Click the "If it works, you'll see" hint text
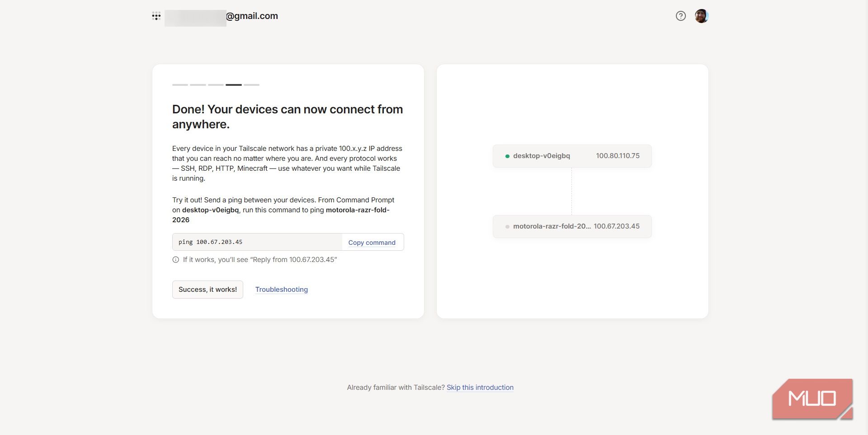868x435 pixels. tap(260, 260)
